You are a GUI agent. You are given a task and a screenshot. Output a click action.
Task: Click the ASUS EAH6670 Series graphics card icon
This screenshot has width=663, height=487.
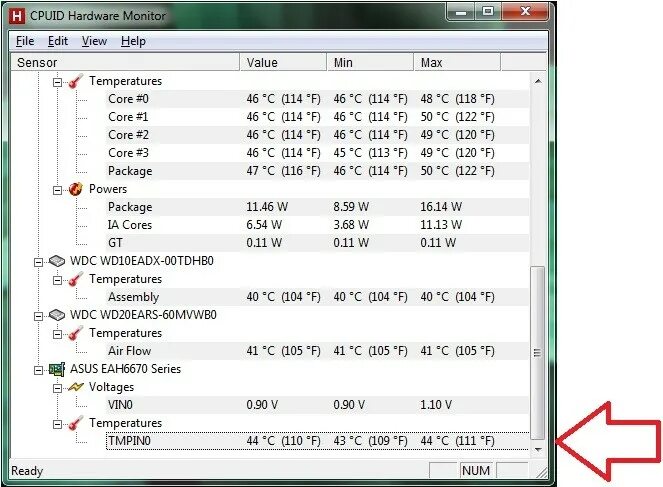(57, 369)
